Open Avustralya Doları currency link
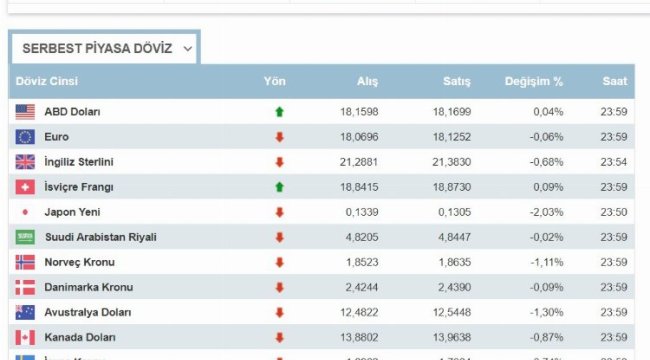Image resolution: width=650 pixels, height=360 pixels. [x=88, y=312]
